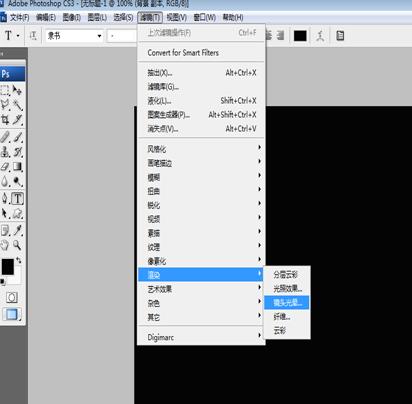Click the background color swatch in toolbox
Image resolution: width=412 pixels, height=404 pixels.
tap(16, 279)
